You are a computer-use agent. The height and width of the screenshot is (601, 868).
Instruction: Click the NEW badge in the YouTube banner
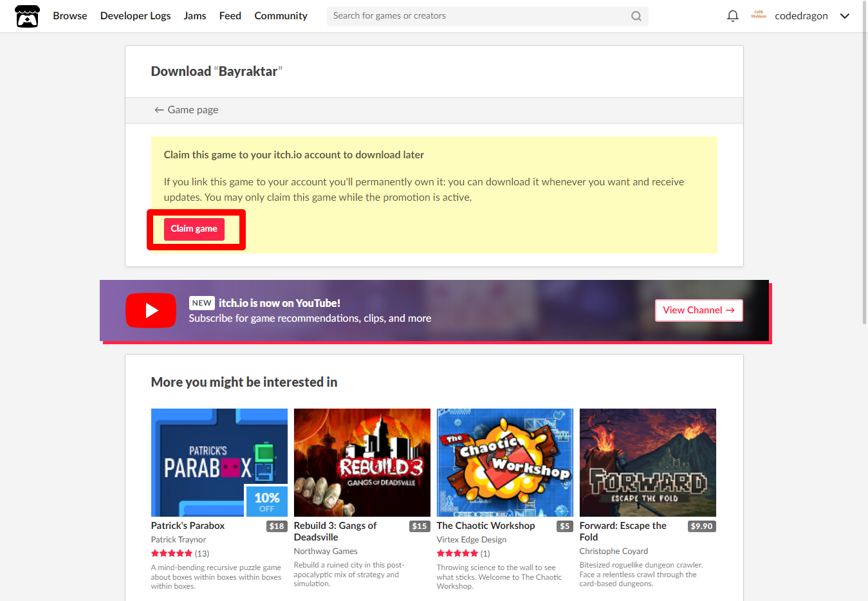point(201,303)
